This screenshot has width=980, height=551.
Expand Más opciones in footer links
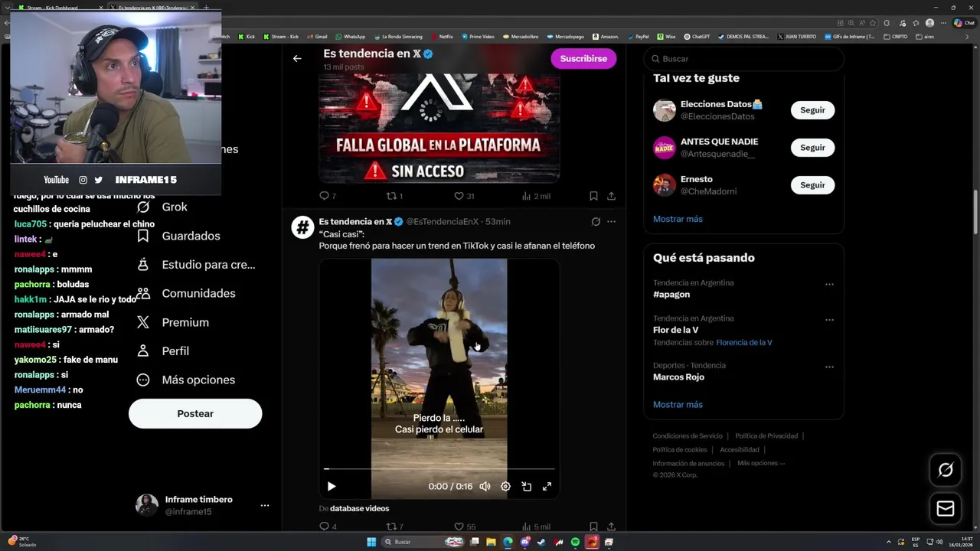click(761, 463)
